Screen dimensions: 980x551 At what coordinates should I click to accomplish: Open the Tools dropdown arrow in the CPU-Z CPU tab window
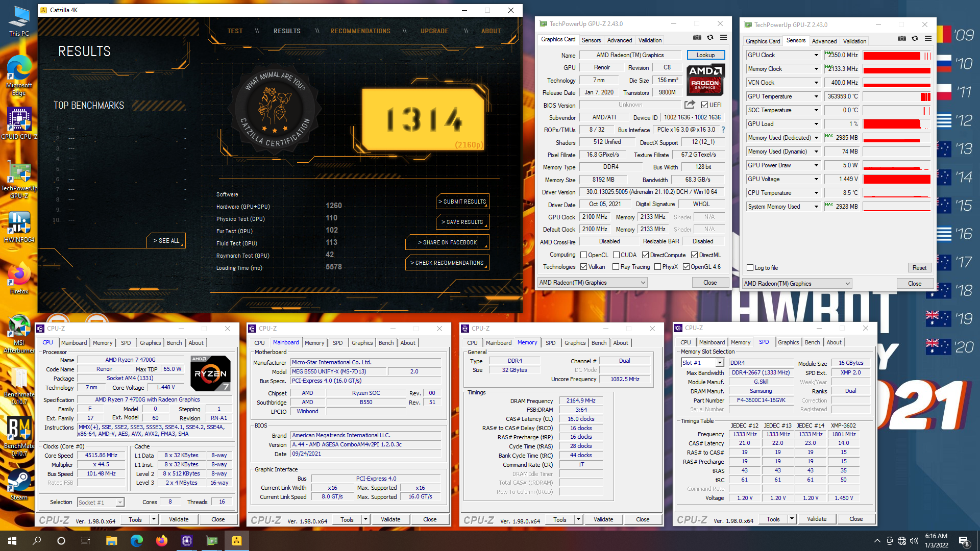click(x=154, y=519)
